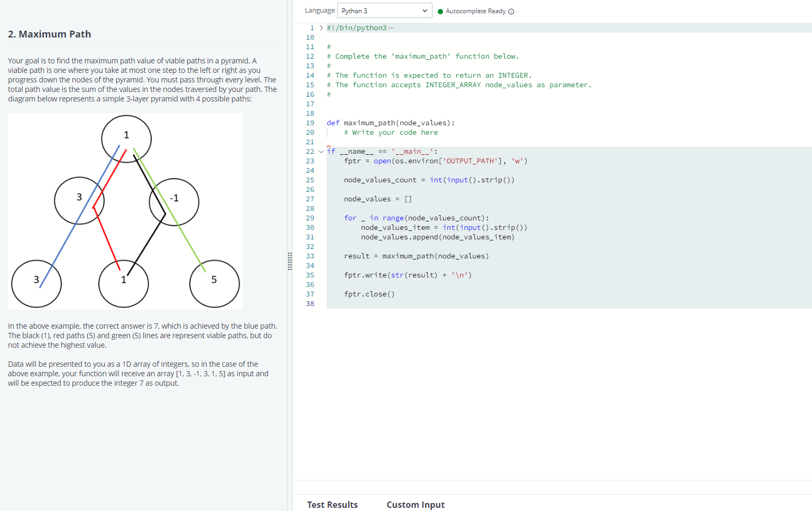Click the fptr.close() statement
This screenshot has height=511, width=812.
point(369,294)
